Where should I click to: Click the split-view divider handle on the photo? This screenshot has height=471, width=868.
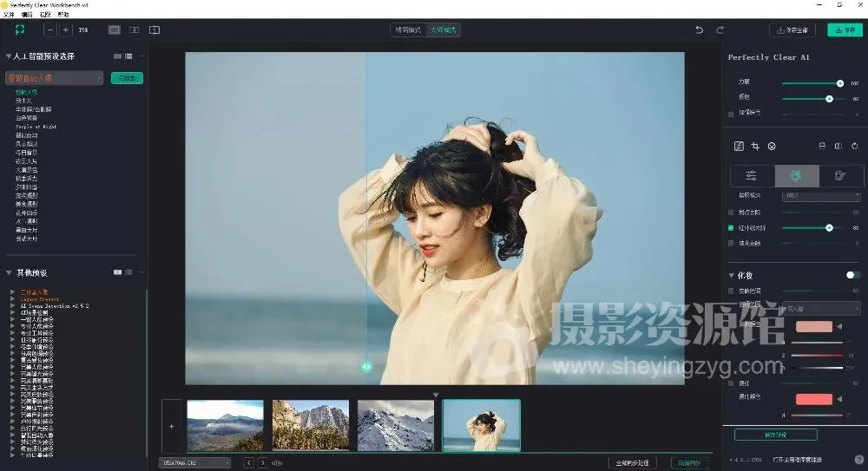coord(366,366)
